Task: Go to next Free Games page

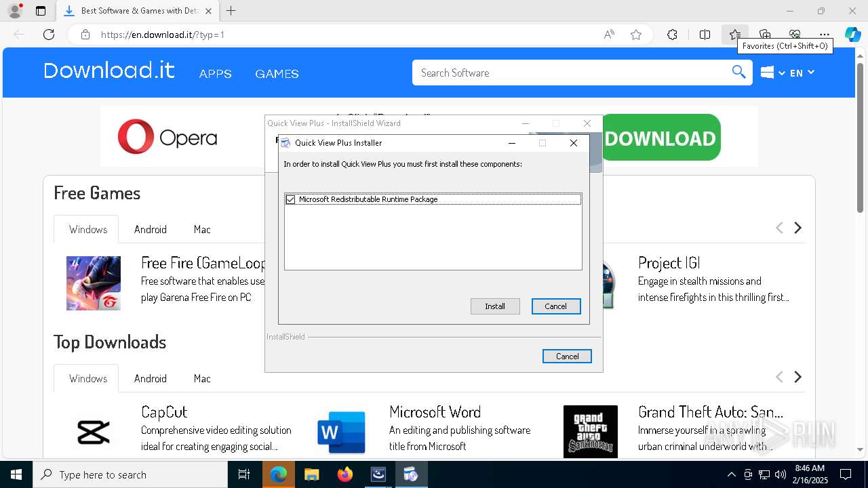Action: pyautogui.click(x=798, y=228)
